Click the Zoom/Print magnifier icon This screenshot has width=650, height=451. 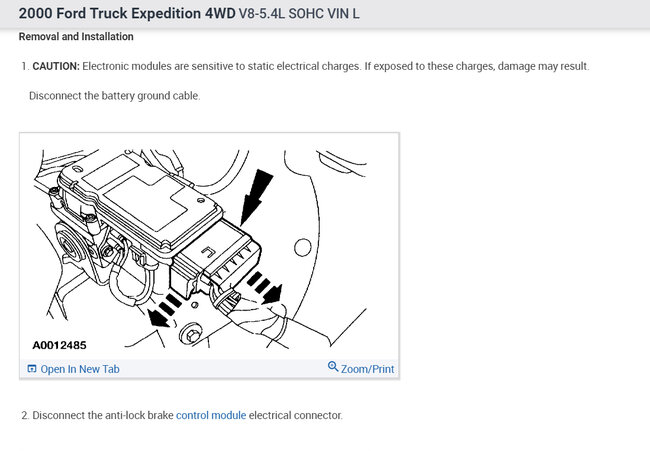tap(333, 366)
